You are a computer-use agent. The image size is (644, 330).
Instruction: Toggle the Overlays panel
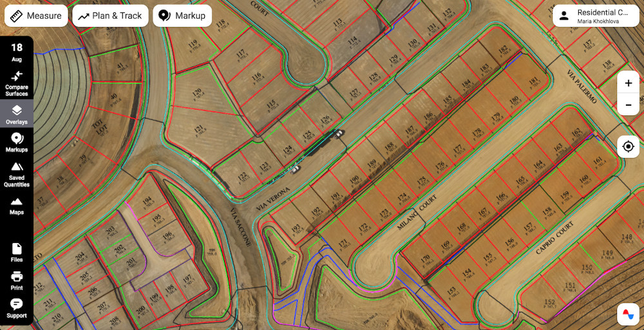(x=17, y=115)
